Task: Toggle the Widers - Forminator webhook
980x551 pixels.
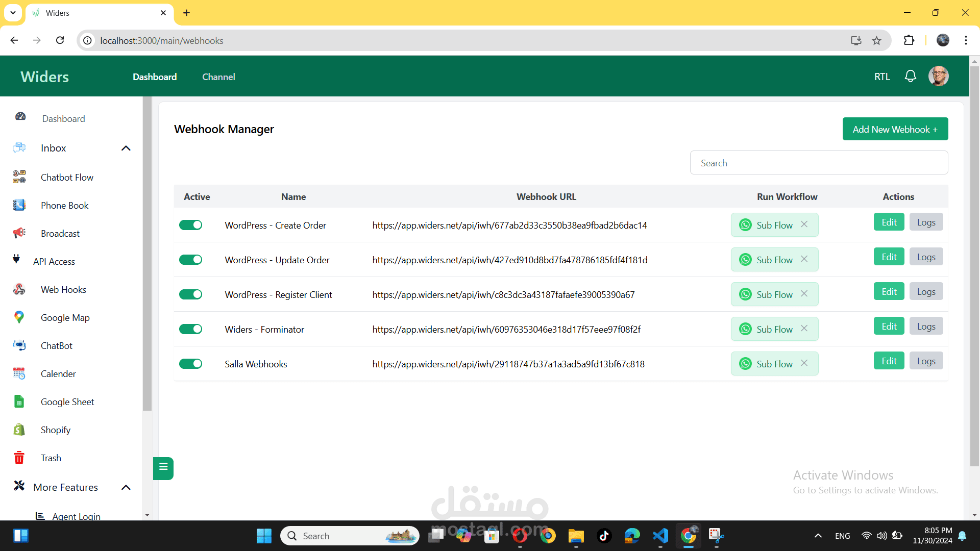Action: (191, 329)
